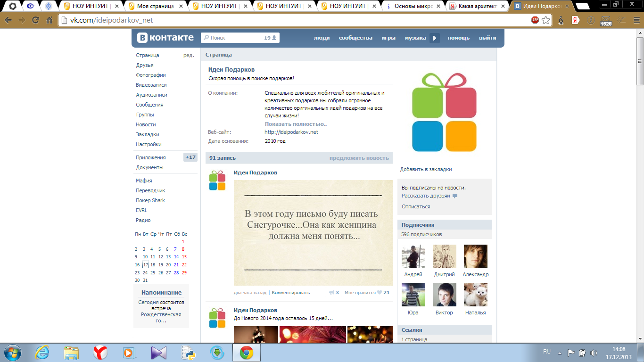Image resolution: width=644 pixels, height=362 pixels.
Task: Open the Рождественская го... reminder link
Action: 161,318
